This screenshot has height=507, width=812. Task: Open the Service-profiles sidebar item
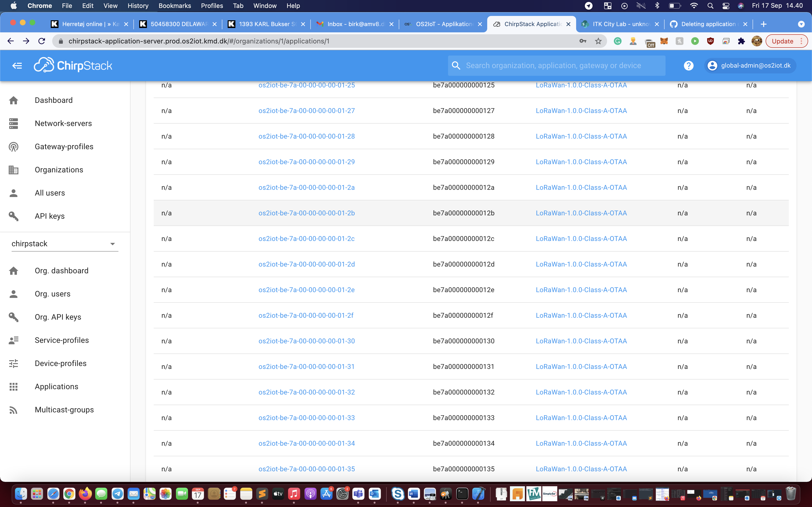[x=62, y=340]
